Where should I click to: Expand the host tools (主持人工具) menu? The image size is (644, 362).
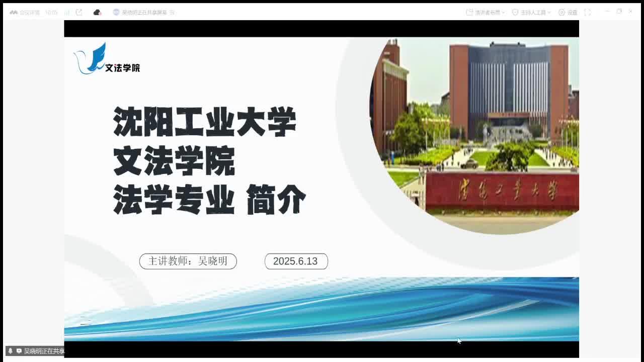click(x=531, y=13)
